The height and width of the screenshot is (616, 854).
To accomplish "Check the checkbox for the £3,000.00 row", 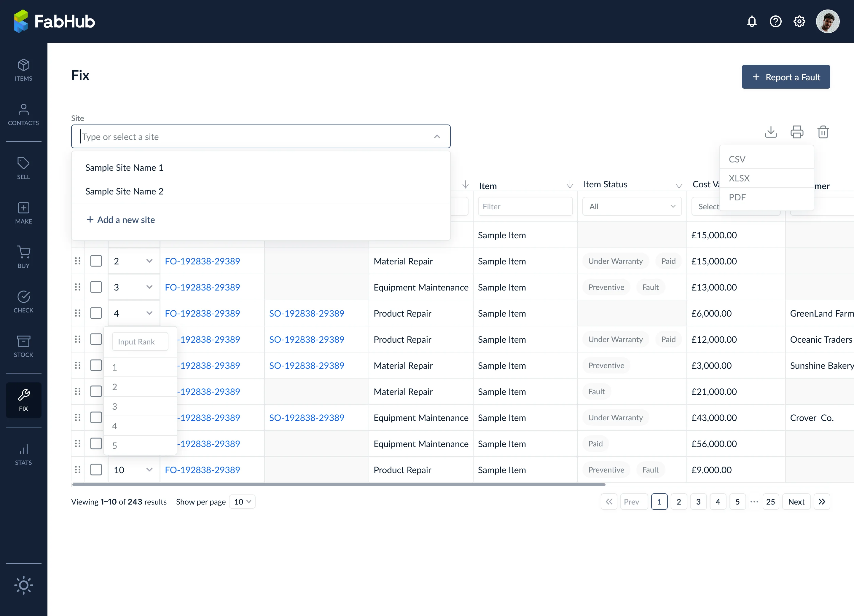I will click(96, 365).
